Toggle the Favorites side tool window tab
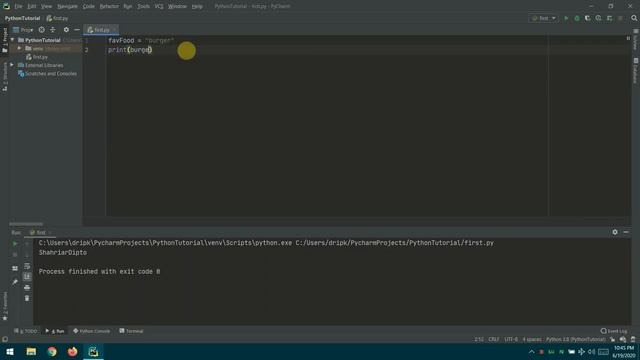640x360 pixels. [x=5, y=306]
